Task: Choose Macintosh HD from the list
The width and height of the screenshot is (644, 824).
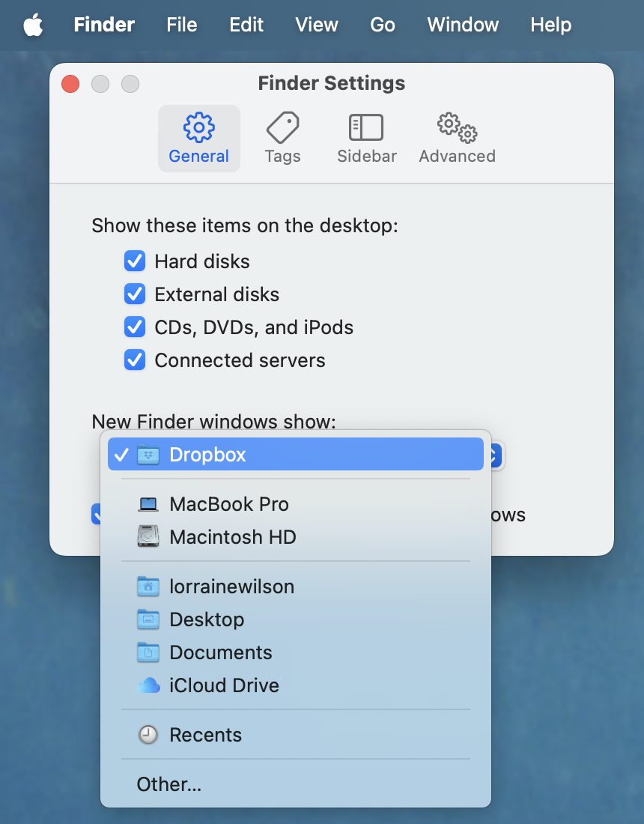Action: tap(296, 537)
